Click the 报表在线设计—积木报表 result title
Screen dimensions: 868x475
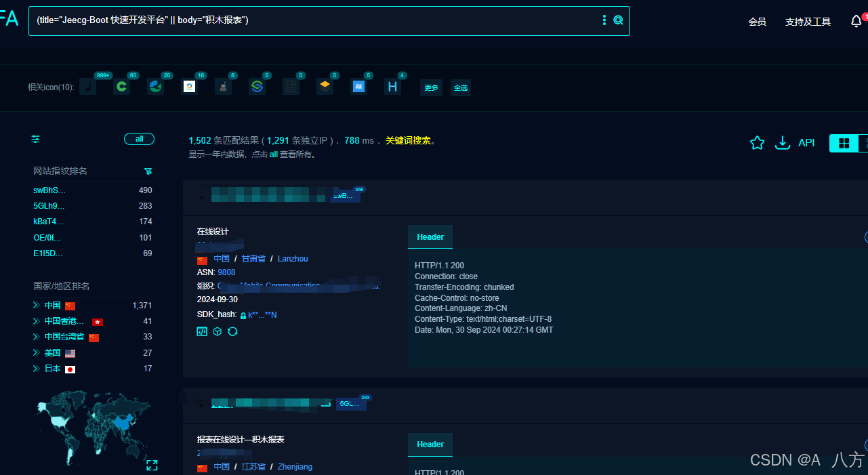[x=241, y=440]
